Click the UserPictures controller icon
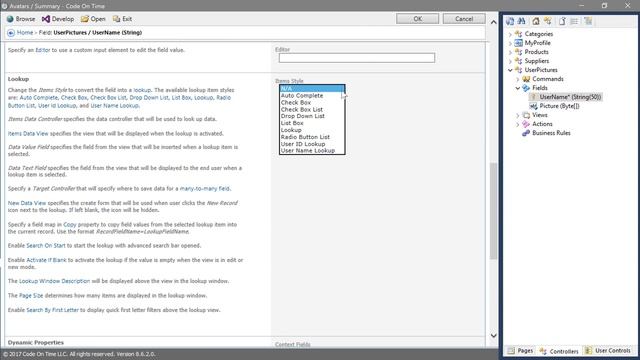Image resolution: width=640 pixels, height=360 pixels. click(518, 70)
